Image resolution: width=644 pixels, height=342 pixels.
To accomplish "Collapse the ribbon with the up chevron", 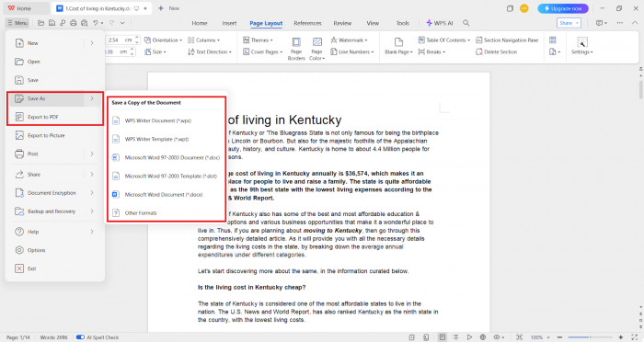I will [x=635, y=23].
